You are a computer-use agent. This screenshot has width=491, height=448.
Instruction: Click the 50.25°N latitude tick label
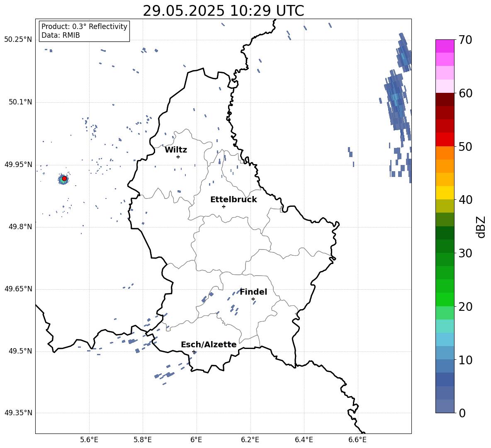point(18,40)
